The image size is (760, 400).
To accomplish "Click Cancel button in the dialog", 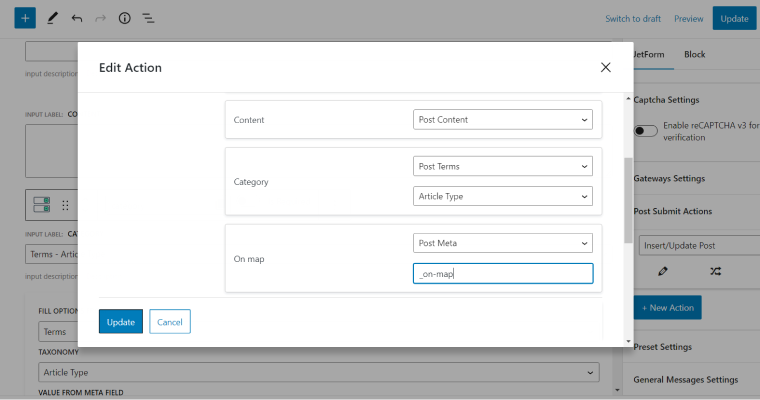I will pyautogui.click(x=170, y=321).
